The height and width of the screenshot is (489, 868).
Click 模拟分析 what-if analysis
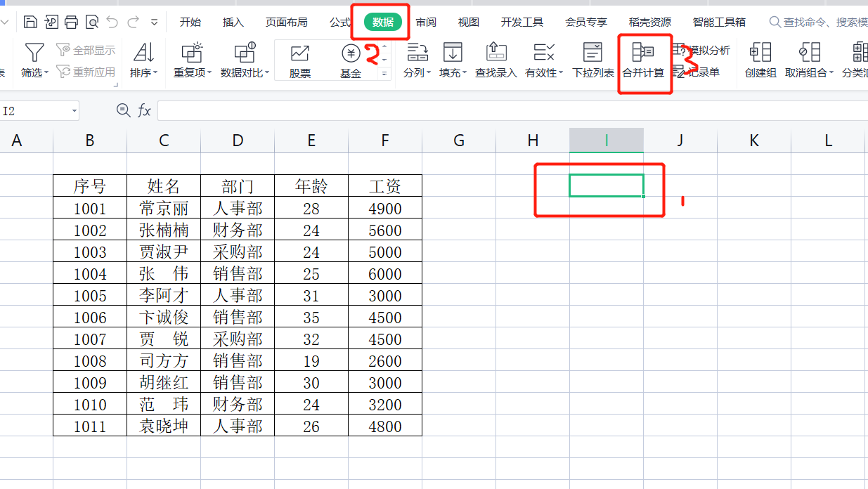point(701,51)
